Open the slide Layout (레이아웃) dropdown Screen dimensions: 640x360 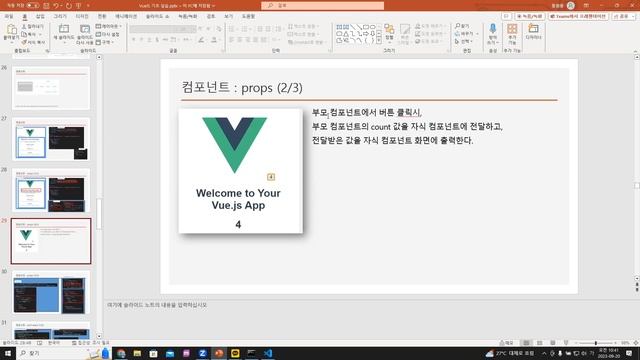[x=109, y=27]
